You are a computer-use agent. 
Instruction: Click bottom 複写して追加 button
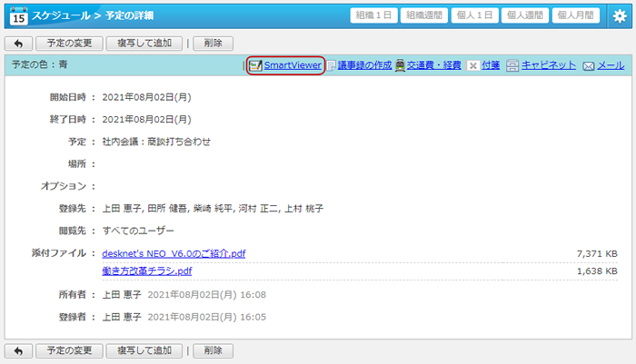point(144,350)
